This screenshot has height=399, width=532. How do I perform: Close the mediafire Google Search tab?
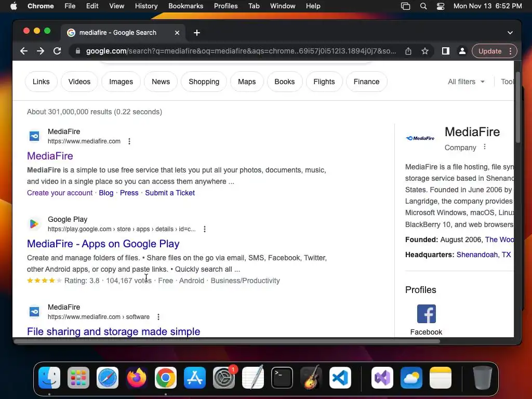[x=177, y=33]
